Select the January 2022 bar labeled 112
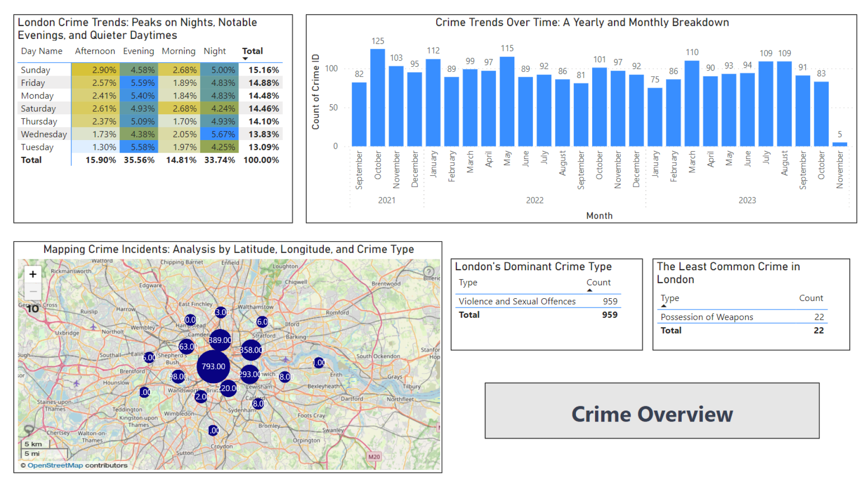Viewport: 868px width, 488px height. click(x=433, y=103)
